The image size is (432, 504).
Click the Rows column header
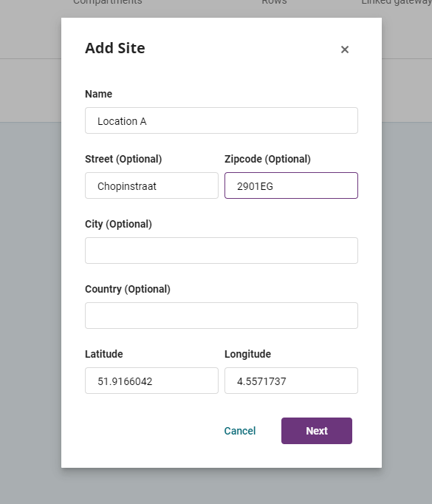274,2
